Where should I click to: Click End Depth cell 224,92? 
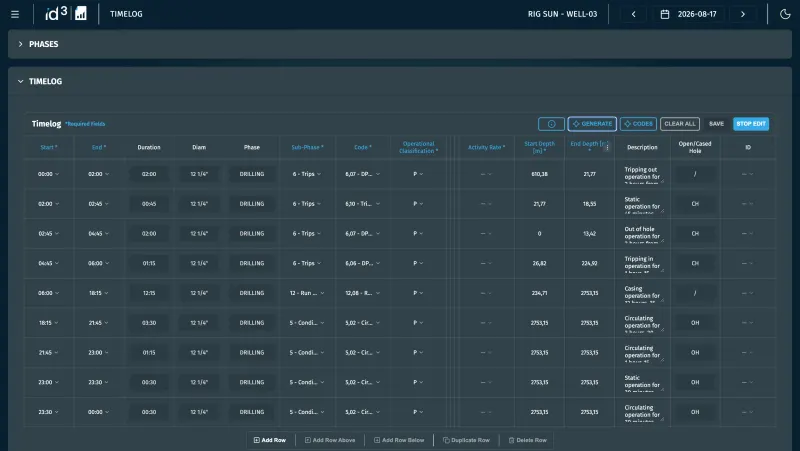(589, 263)
